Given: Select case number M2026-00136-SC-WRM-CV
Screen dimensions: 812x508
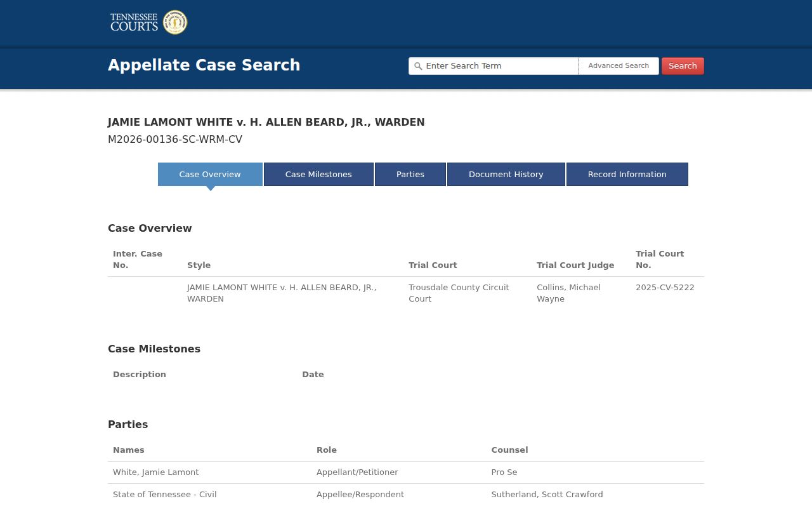Looking at the screenshot, I should click(175, 140).
